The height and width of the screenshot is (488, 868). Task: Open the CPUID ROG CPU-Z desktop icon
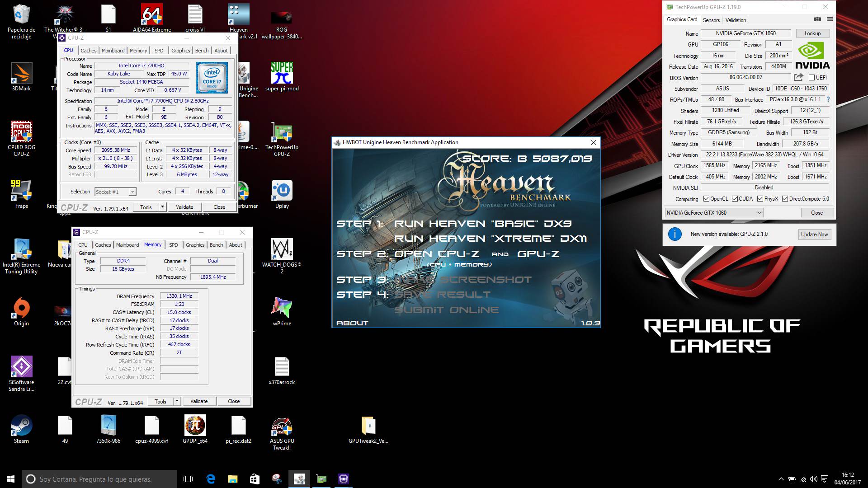[21, 139]
